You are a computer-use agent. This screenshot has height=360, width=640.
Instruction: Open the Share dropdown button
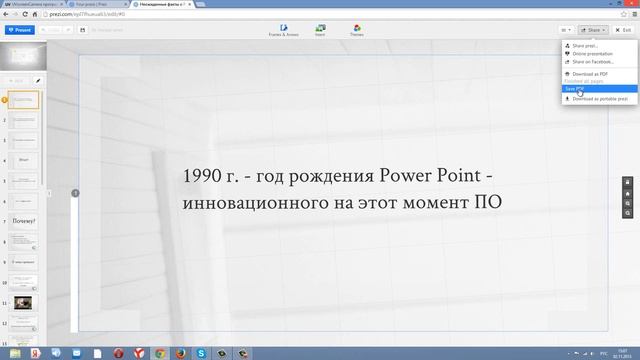[x=593, y=30]
